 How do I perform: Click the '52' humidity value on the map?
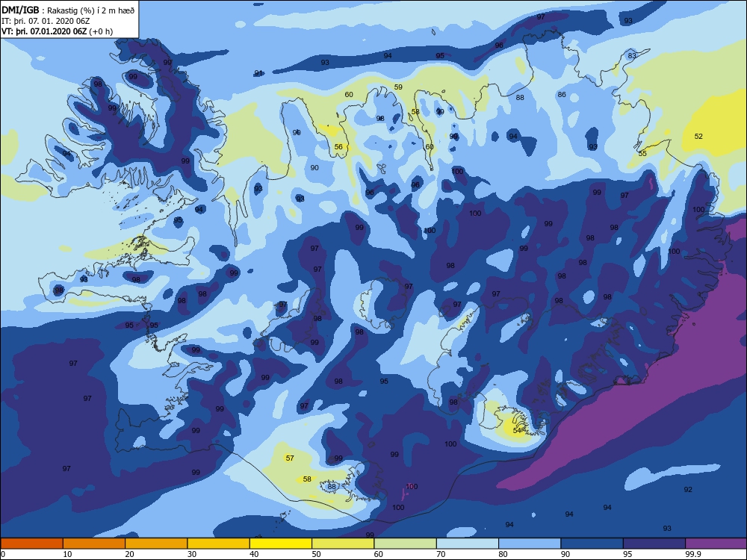(698, 136)
